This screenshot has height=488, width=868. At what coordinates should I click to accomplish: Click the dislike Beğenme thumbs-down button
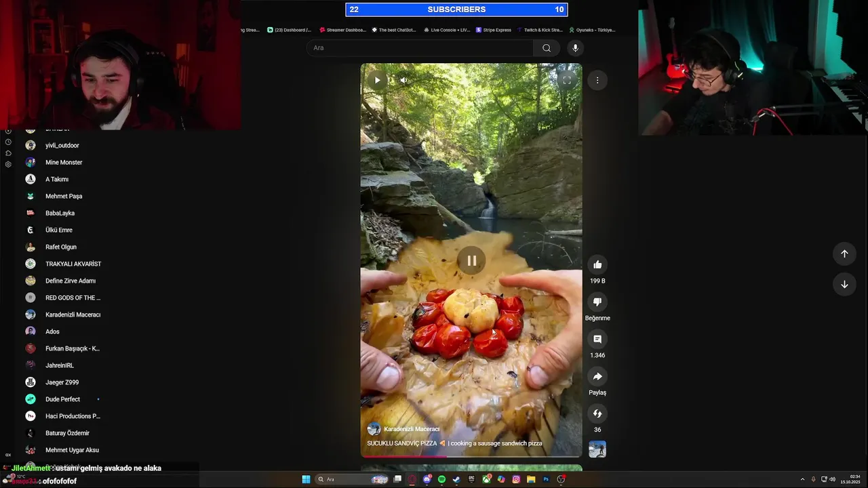click(597, 302)
